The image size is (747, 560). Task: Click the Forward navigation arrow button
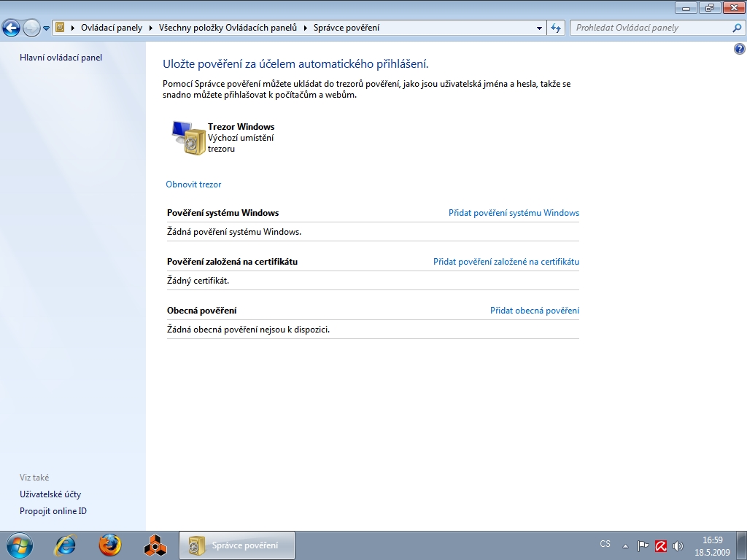click(31, 28)
